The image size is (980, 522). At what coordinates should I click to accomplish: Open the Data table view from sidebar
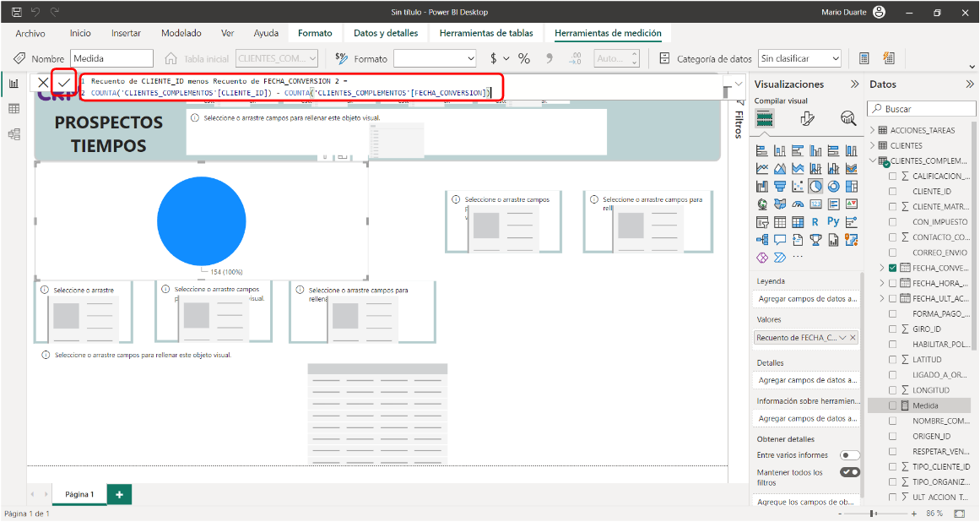14,109
